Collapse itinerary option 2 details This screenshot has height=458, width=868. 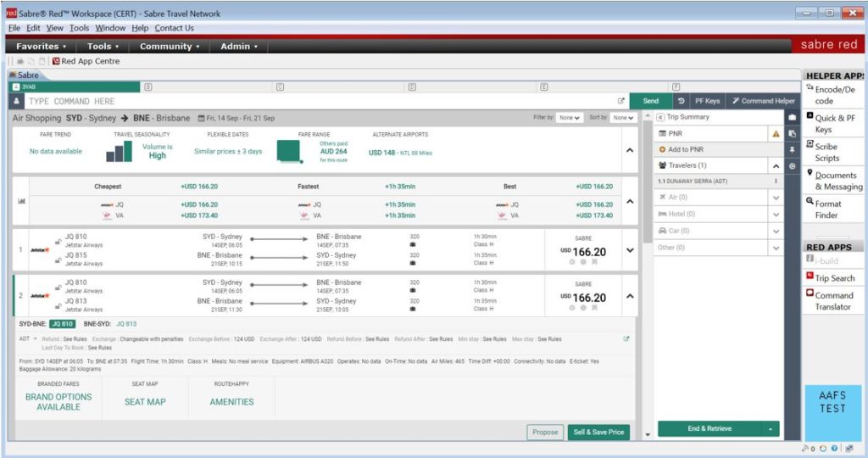tap(630, 296)
